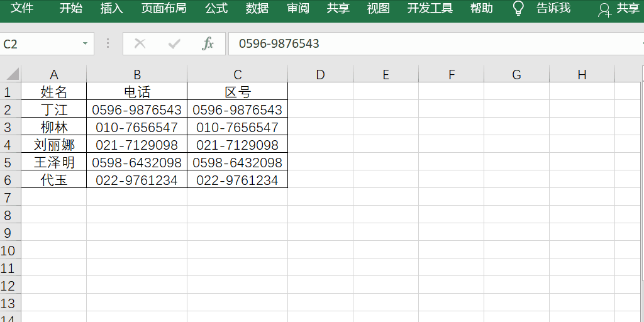Screen dimensions: 644x322
Task: Click the cell containing 王泽明
Action: pos(54,162)
